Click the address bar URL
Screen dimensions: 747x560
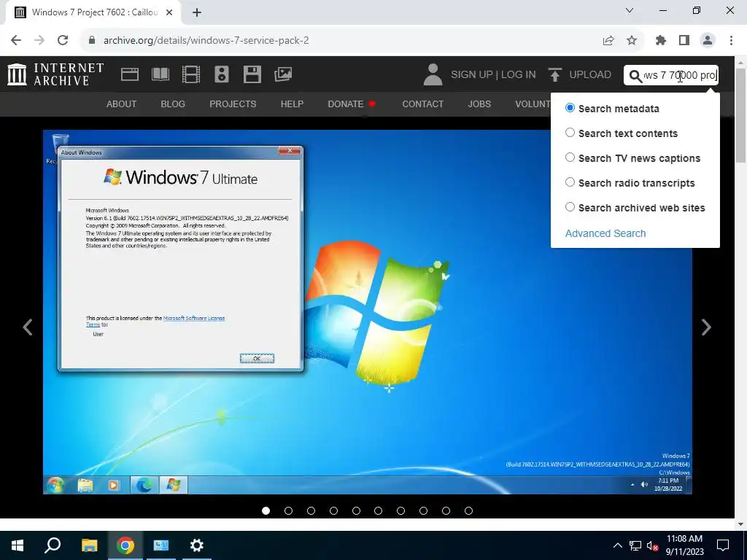(x=206, y=41)
